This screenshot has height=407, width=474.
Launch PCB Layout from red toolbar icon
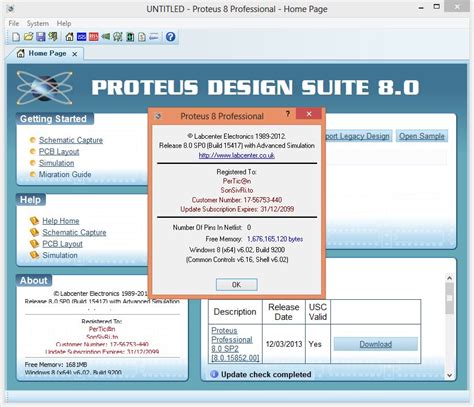tap(94, 37)
